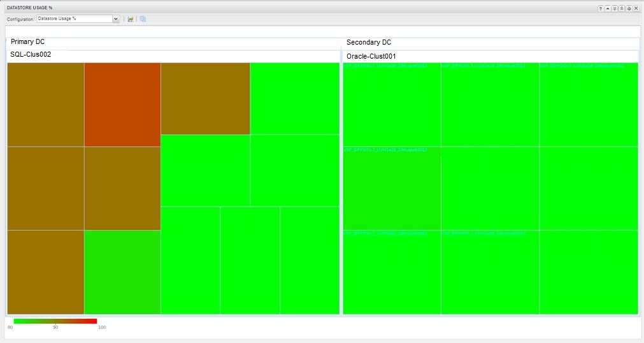Select the Secondary DC group header
The height and width of the screenshot is (343, 644).
coord(368,43)
